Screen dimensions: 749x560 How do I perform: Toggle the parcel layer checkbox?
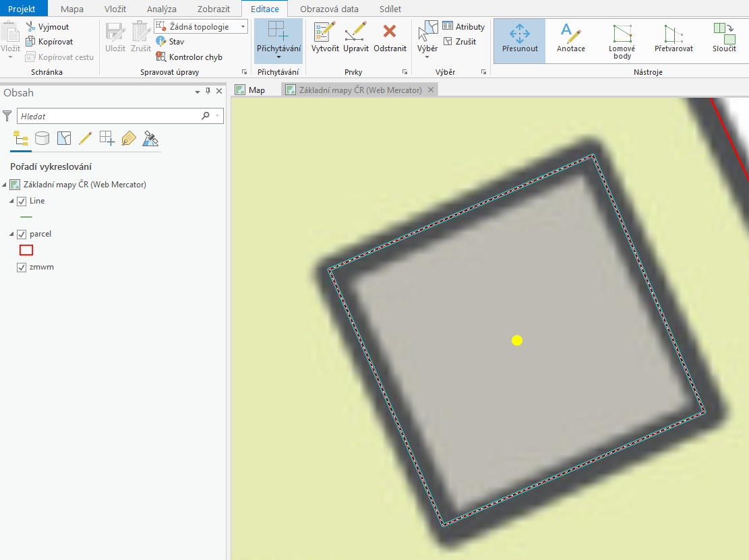(22, 235)
